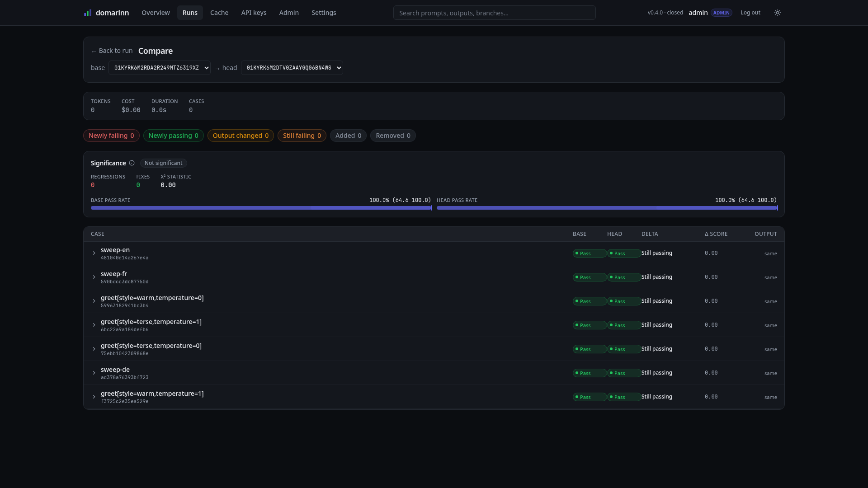Toggle the Newly passing filter chip
The image size is (868, 488).
(174, 136)
